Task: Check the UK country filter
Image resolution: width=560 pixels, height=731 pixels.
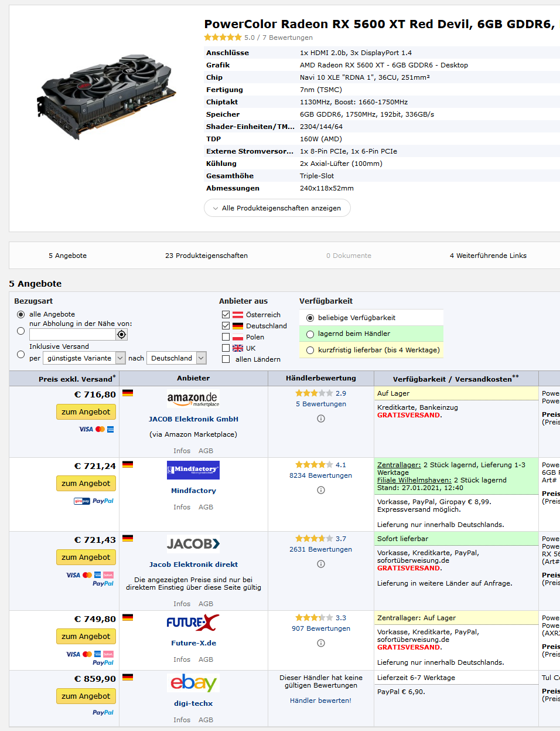Action: (226, 348)
